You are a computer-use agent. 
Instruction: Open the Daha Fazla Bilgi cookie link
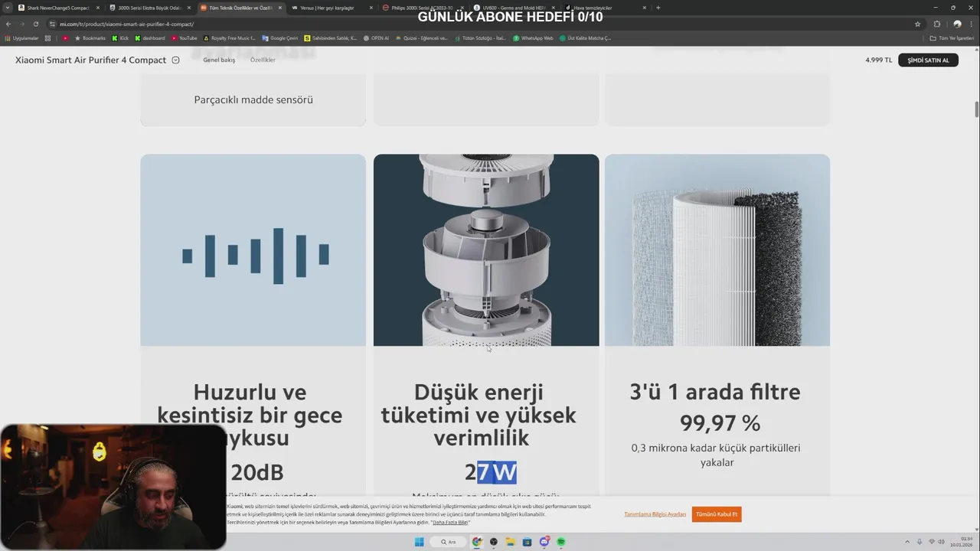pos(450,522)
